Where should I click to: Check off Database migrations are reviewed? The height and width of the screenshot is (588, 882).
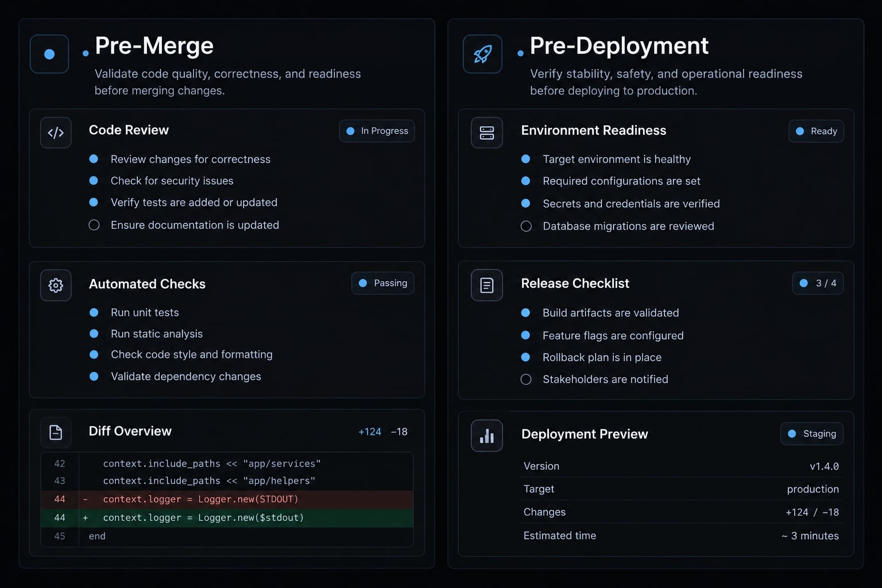click(526, 226)
